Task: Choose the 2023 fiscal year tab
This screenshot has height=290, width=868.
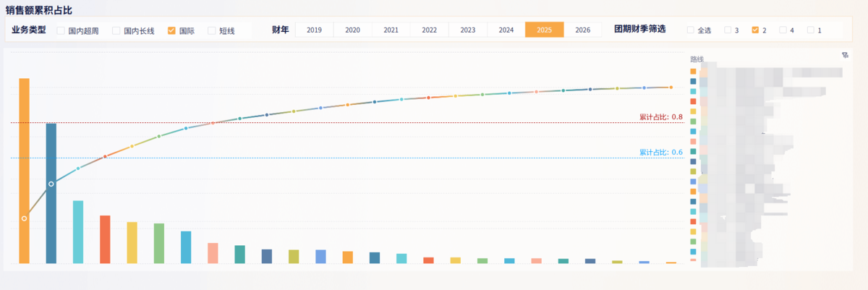Action: pyautogui.click(x=467, y=30)
